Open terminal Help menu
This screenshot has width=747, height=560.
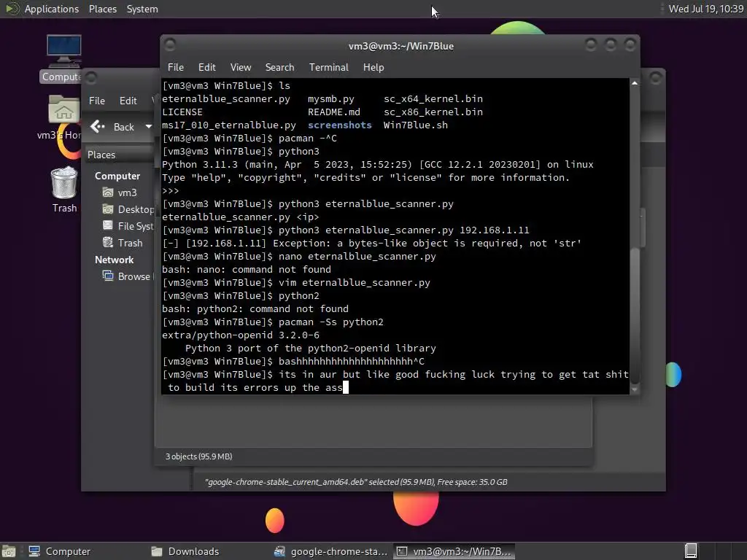click(x=373, y=67)
